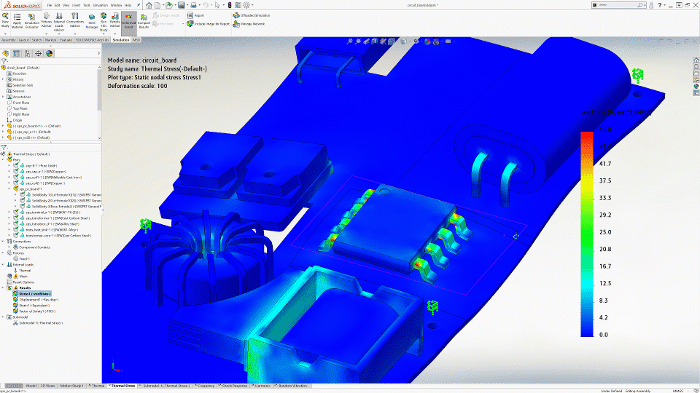The height and width of the screenshot is (393, 700).
Task: Open the Apply Material tool
Action: coord(17,21)
